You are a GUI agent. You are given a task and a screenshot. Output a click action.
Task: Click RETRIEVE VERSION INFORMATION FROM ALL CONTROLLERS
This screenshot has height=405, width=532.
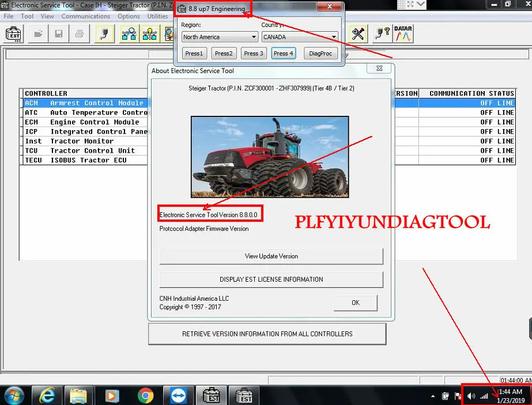click(x=267, y=334)
